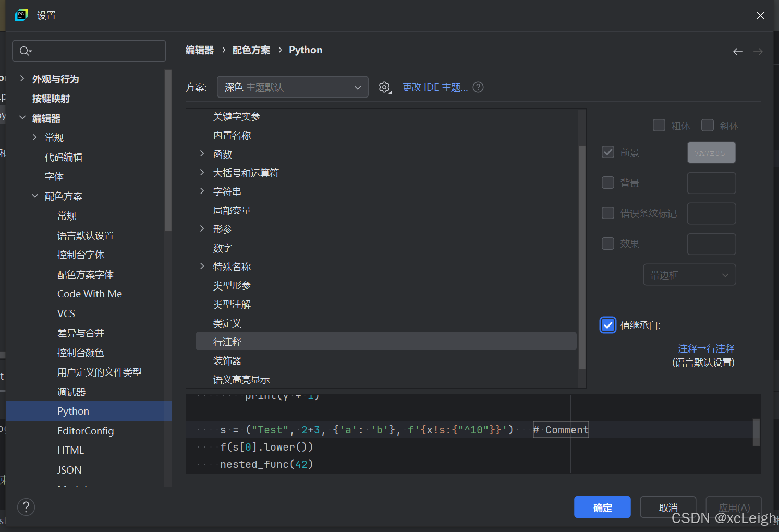Select 按键映射 in settings tree
Viewport: 779px width, 532px height.
pyautogui.click(x=51, y=99)
